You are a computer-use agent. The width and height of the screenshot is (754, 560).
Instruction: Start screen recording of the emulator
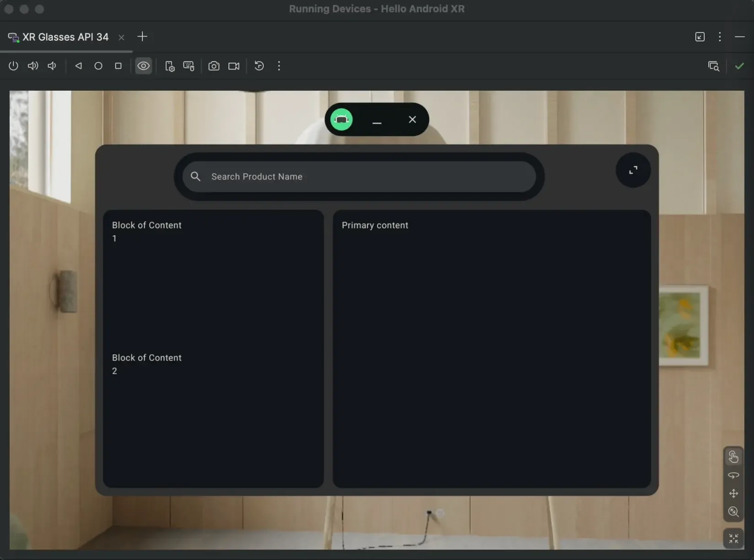[233, 66]
